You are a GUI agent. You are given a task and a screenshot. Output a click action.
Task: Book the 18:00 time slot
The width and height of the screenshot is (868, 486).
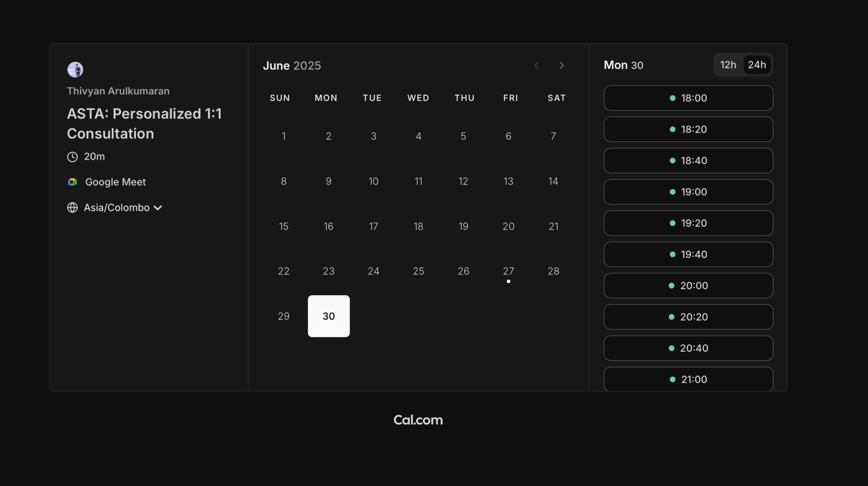[x=688, y=98]
